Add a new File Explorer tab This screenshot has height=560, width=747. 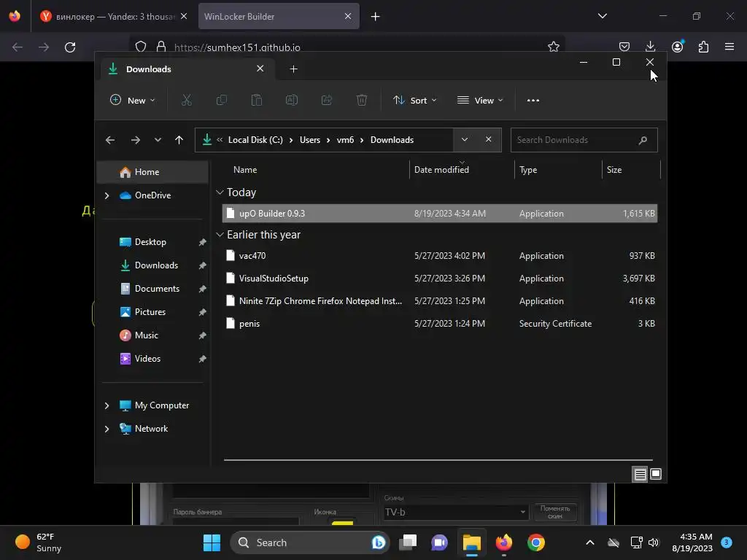coord(293,69)
